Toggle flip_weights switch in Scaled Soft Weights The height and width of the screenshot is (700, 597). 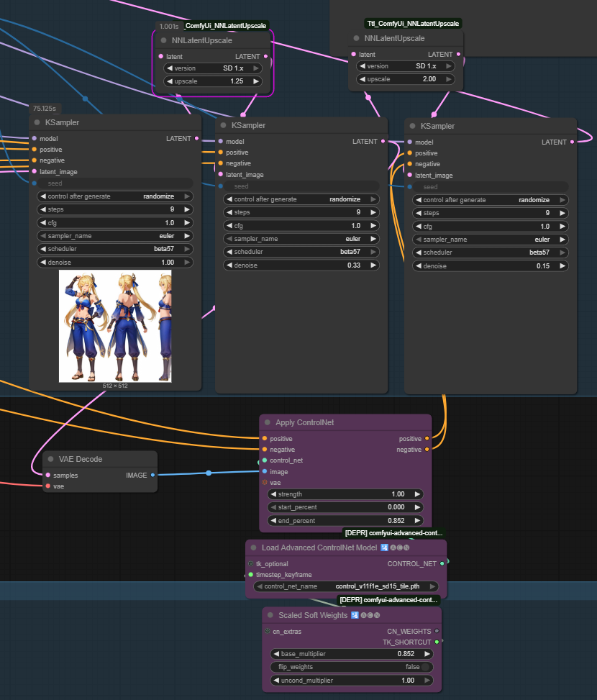tap(425, 667)
